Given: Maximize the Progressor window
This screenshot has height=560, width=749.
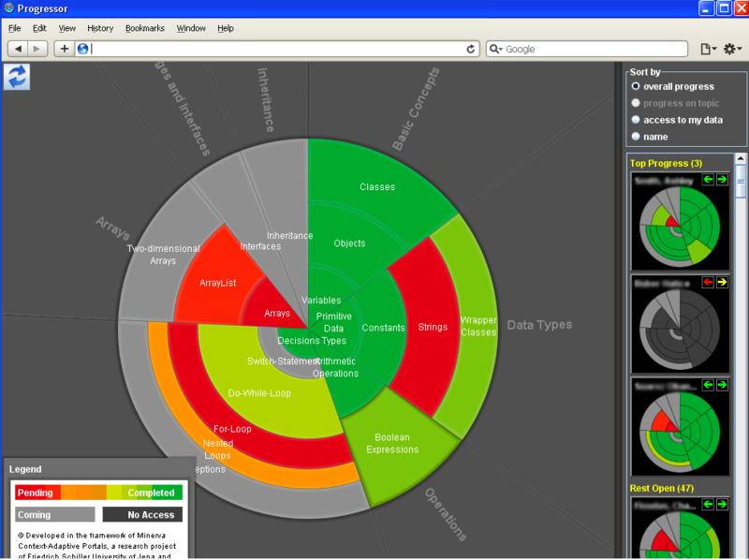Looking at the screenshot, I should click(x=724, y=8).
